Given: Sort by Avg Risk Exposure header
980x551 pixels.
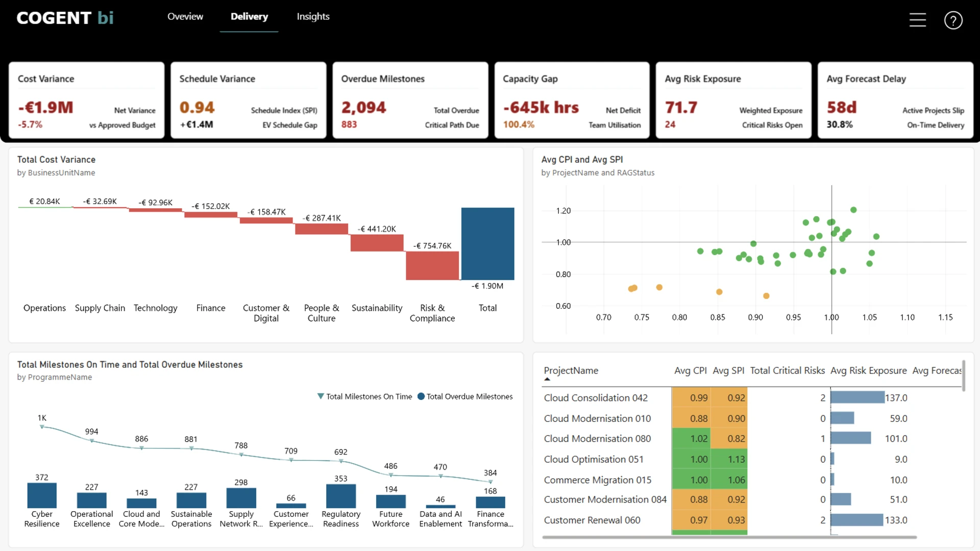Looking at the screenshot, I should coord(868,371).
